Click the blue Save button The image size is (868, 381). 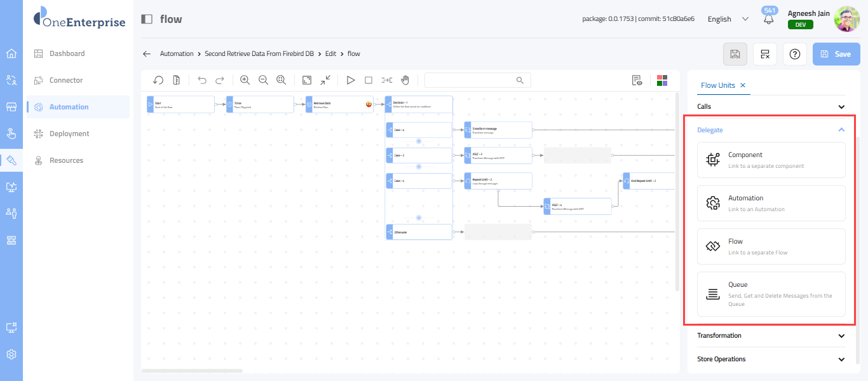pos(836,54)
